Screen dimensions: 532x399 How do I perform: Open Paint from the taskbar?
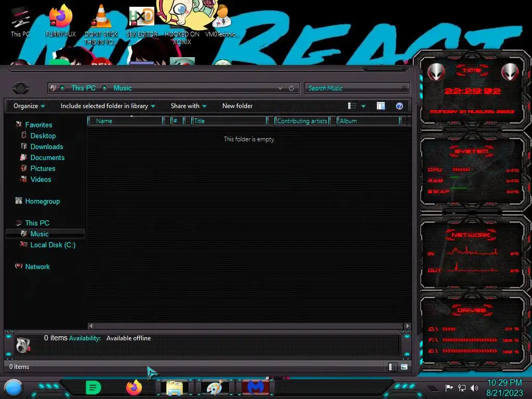[215, 388]
